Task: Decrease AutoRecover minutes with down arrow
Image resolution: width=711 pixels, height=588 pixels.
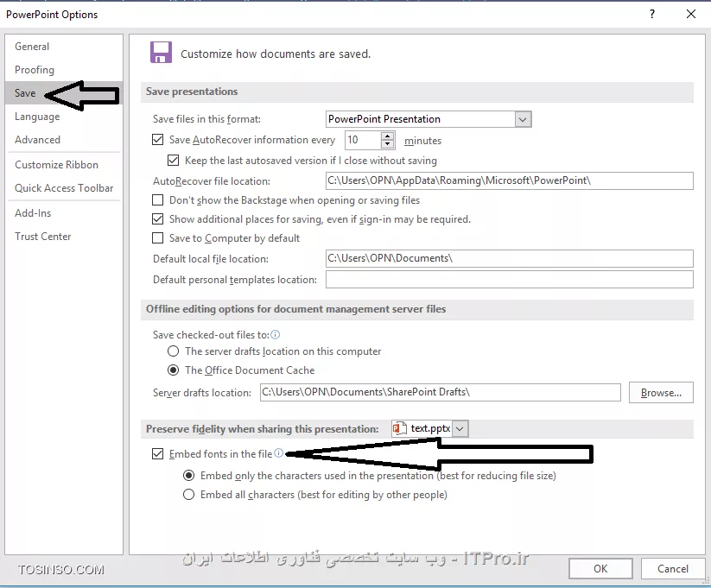Action: [x=387, y=144]
